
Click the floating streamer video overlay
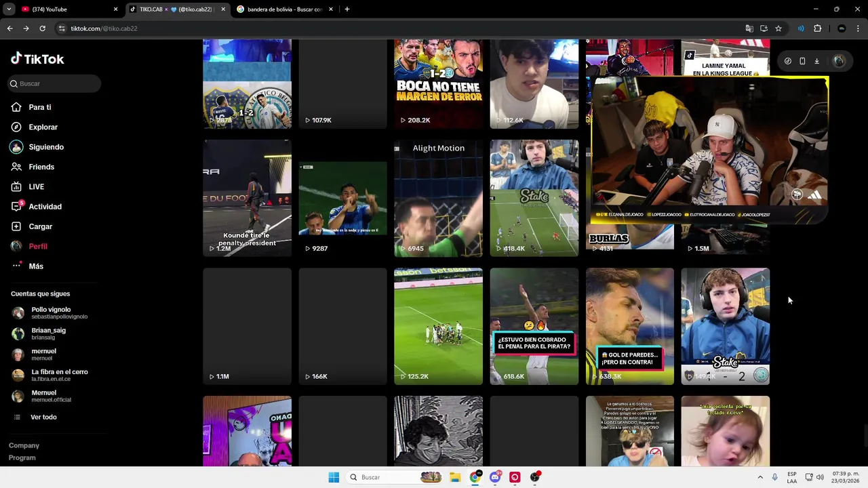click(709, 150)
